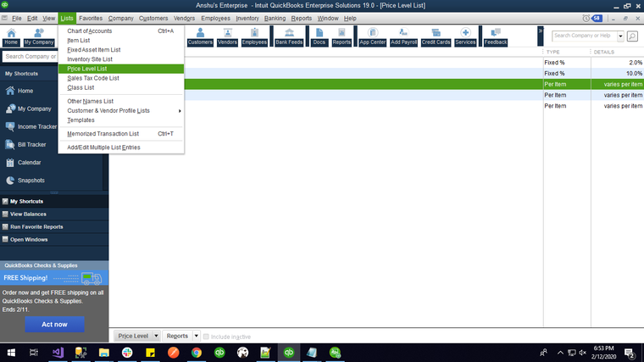The image size is (644, 362).
Task: Open reminders clock icon in menu bar
Action: click(x=586, y=18)
